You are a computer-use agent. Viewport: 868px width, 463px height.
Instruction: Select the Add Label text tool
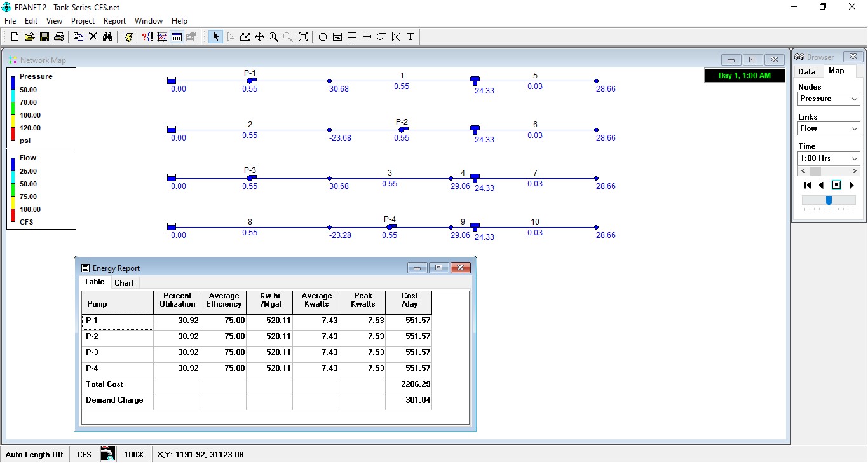coord(410,36)
